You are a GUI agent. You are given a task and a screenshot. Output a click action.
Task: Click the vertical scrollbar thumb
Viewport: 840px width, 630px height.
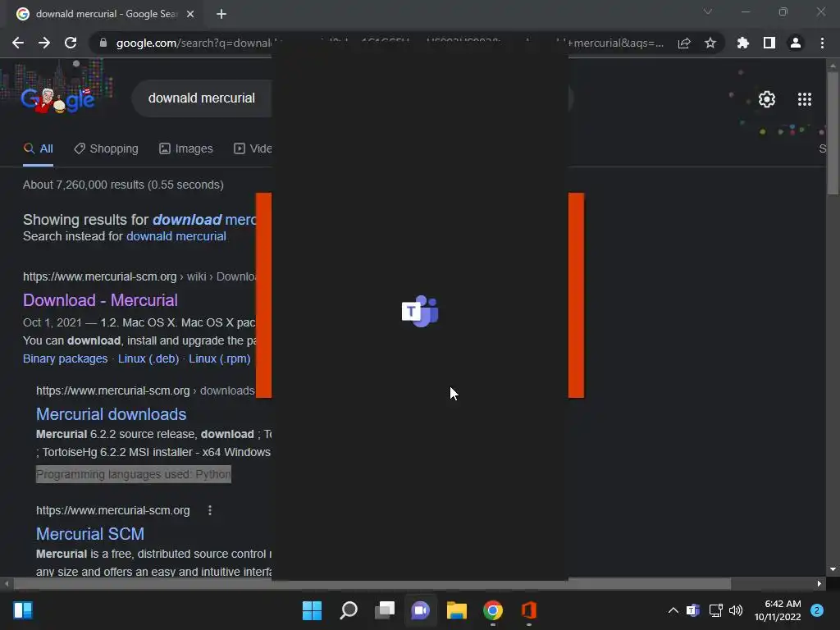pyautogui.click(x=833, y=133)
